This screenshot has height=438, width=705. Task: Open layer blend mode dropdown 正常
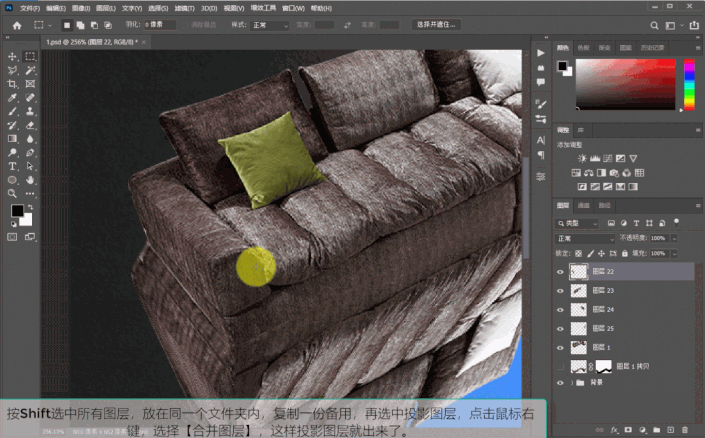585,238
